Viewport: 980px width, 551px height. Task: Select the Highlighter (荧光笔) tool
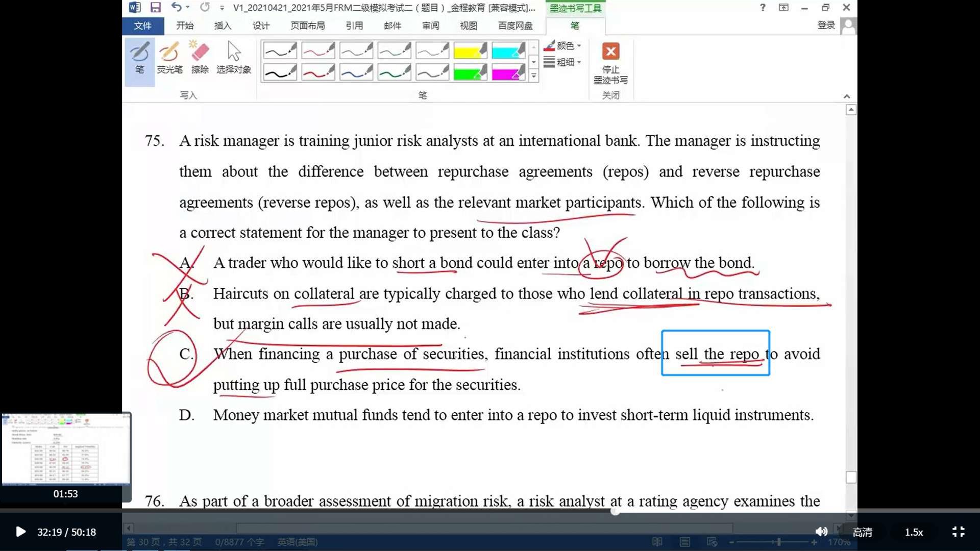click(x=169, y=57)
